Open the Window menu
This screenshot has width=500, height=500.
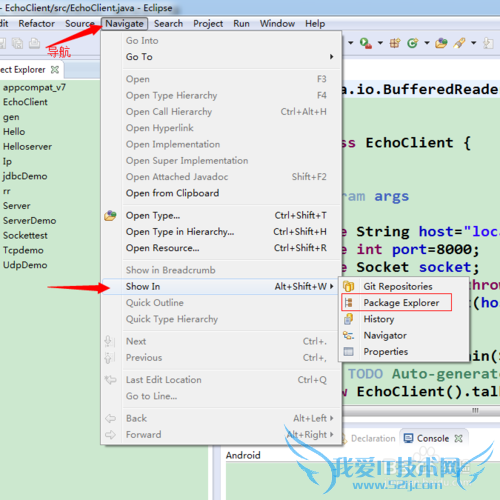277,24
